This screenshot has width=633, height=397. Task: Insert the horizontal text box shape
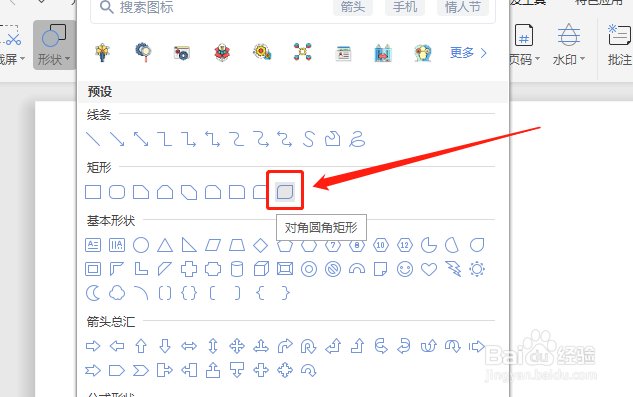[93, 245]
